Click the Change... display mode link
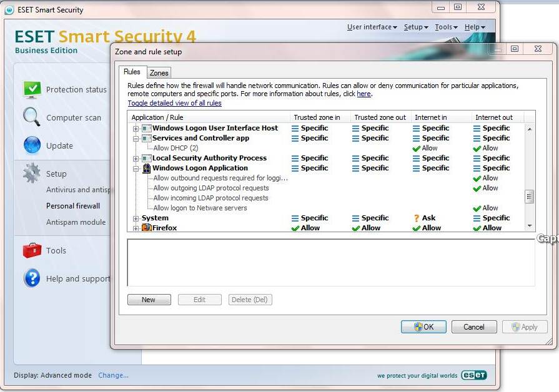Image resolution: width=559 pixels, height=392 pixels. click(114, 375)
